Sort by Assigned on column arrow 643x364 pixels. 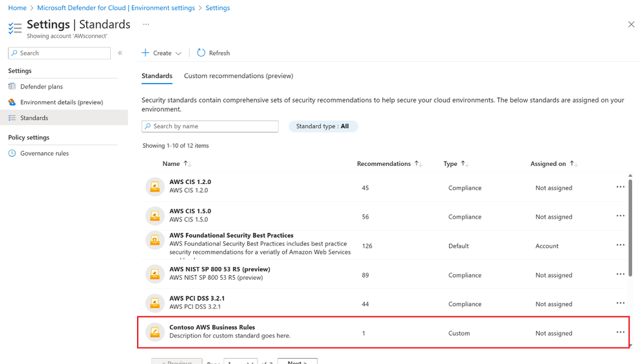coord(573,163)
